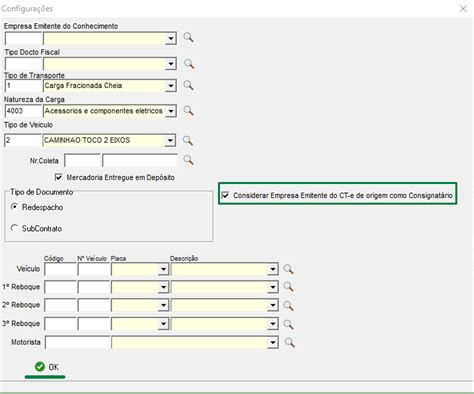Click second Nr.Coleta input field

pyautogui.click(x=140, y=161)
